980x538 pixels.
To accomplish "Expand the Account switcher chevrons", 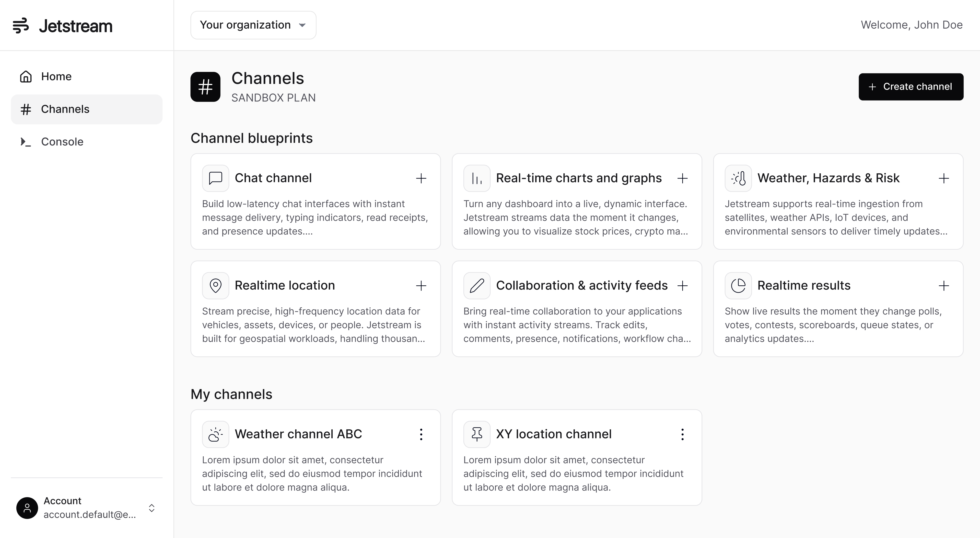I will click(152, 508).
